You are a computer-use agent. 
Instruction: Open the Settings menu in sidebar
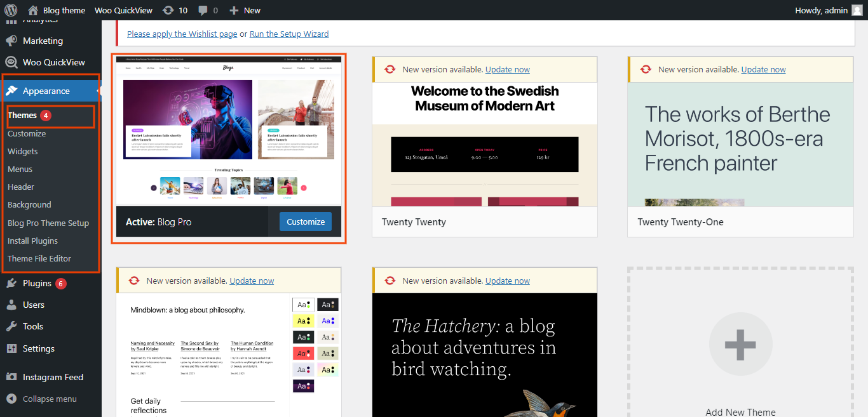pyautogui.click(x=38, y=348)
